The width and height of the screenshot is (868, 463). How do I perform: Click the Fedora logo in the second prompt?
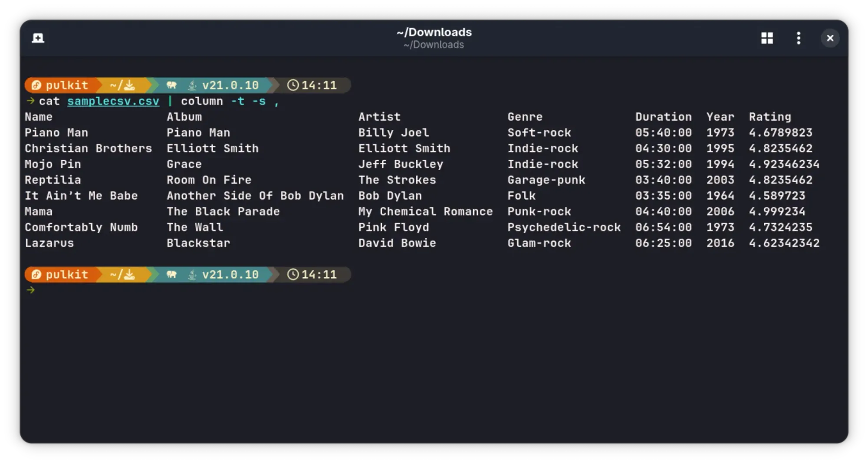tap(36, 274)
